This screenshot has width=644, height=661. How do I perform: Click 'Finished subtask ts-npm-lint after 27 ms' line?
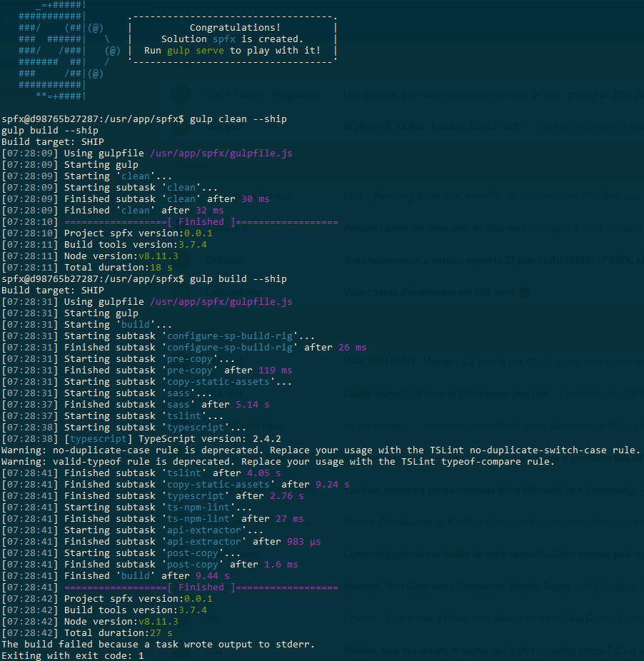click(x=153, y=519)
